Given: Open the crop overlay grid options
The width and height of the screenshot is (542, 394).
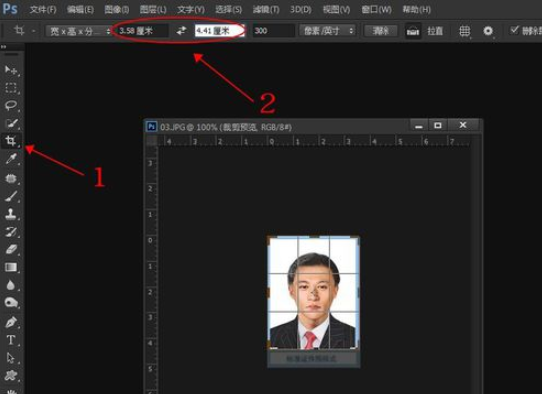Looking at the screenshot, I should (x=465, y=31).
